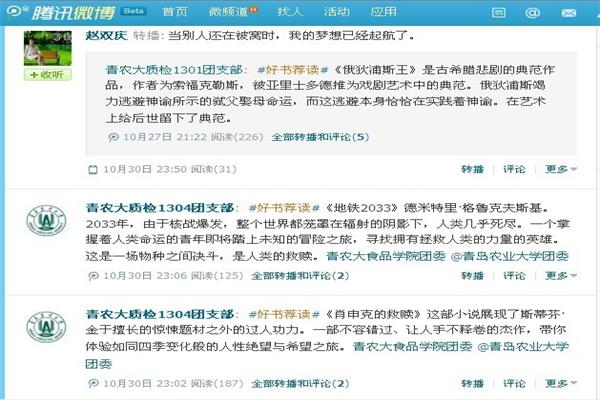Click the Tencent Weibo logo
Screen dimensions: 600x400
coord(61,12)
